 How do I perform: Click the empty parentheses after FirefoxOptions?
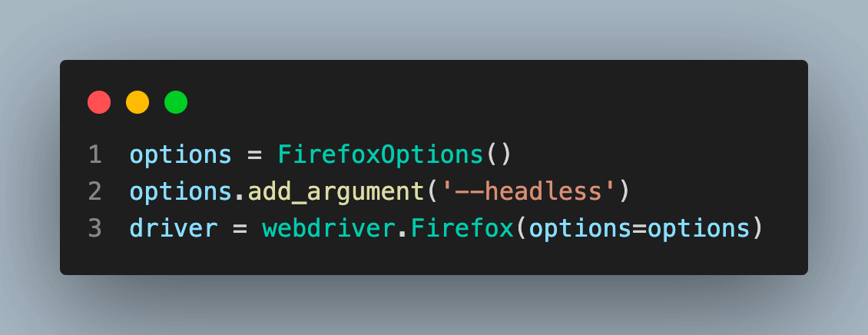click(499, 154)
